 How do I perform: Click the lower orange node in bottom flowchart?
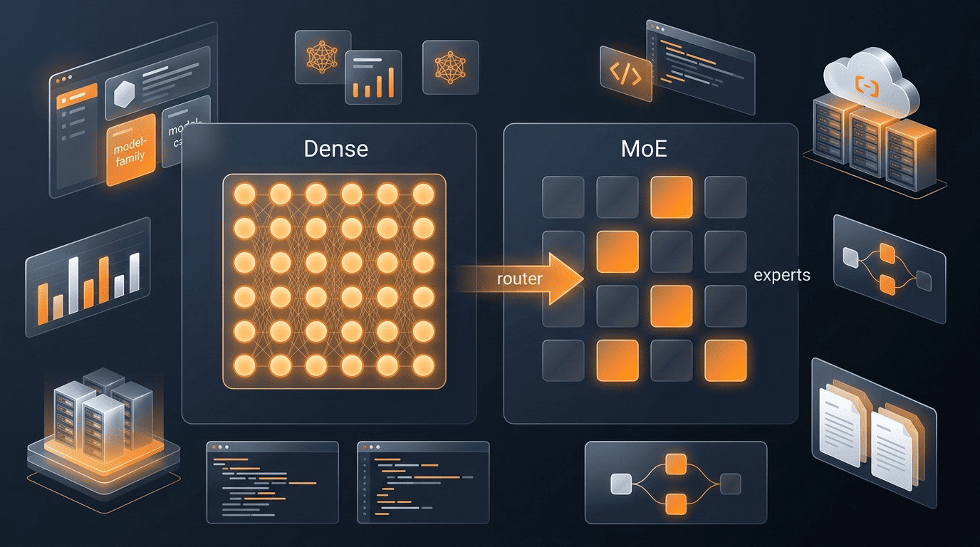click(x=675, y=505)
